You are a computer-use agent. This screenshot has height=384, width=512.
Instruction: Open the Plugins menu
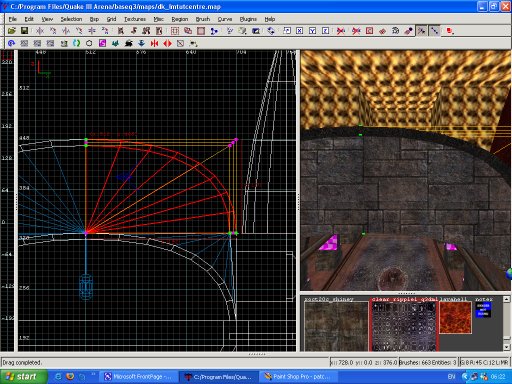tap(248, 19)
